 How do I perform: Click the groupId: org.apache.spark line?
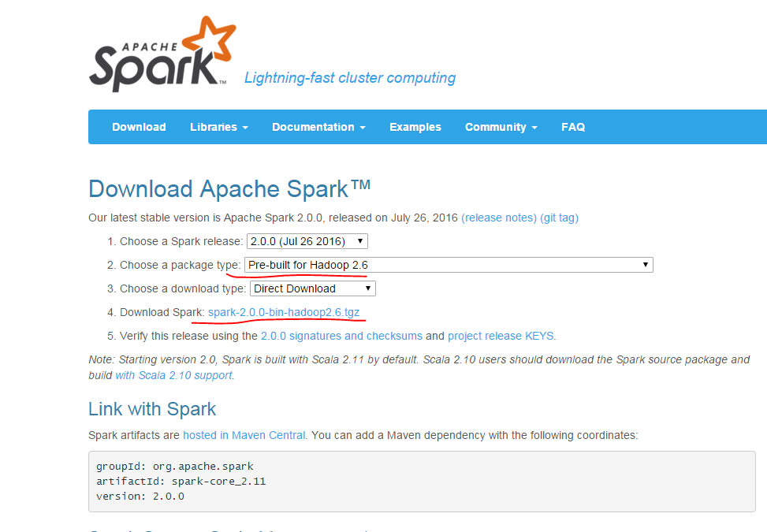(x=175, y=467)
